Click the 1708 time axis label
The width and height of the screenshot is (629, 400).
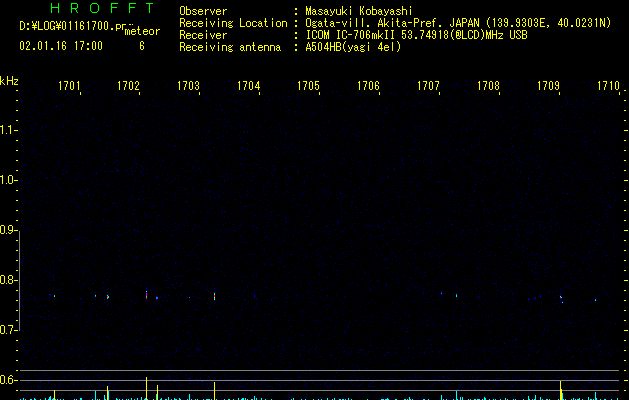coord(488,86)
